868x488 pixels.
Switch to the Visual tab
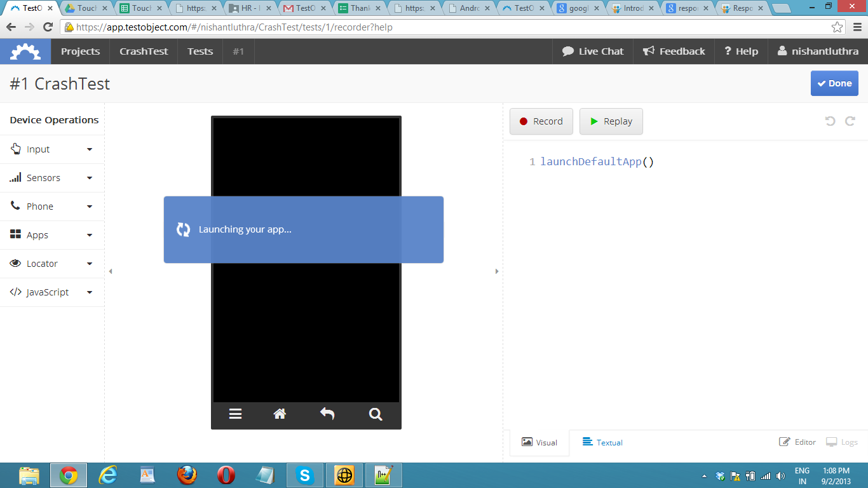coord(539,442)
